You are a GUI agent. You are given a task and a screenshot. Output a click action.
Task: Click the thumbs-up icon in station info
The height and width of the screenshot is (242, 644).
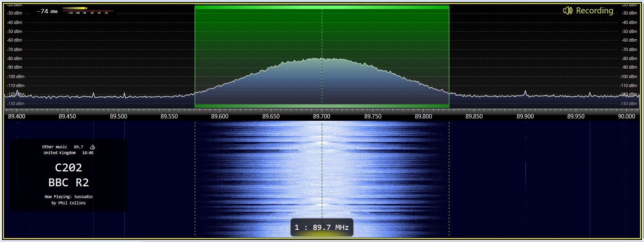tap(93, 147)
